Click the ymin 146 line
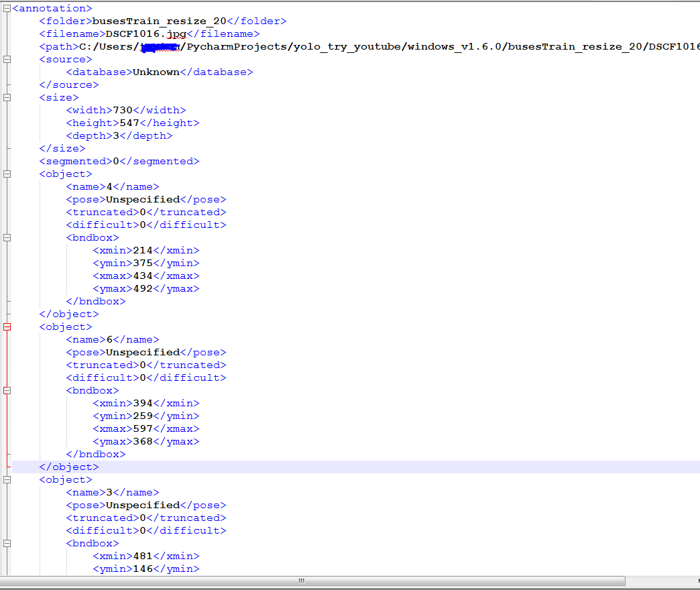Screen dimensions: 700x590 (146, 569)
